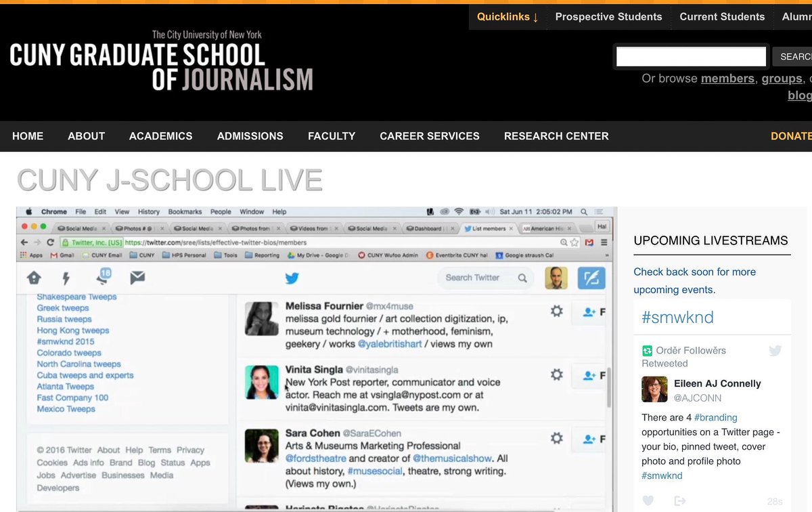Click the Chrome back arrow
This screenshot has height=512, width=812.
pyautogui.click(x=25, y=242)
